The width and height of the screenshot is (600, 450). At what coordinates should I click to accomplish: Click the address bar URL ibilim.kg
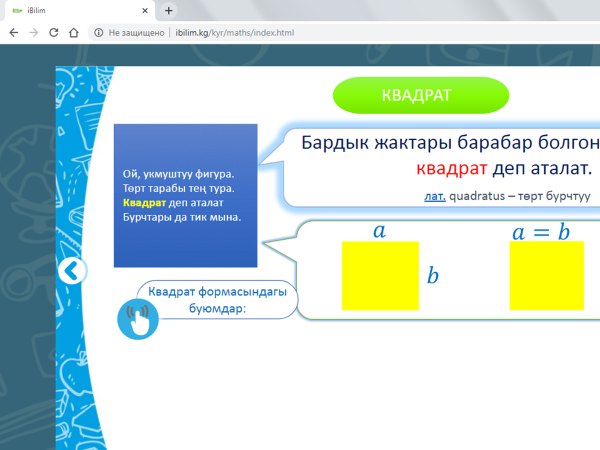(x=235, y=33)
